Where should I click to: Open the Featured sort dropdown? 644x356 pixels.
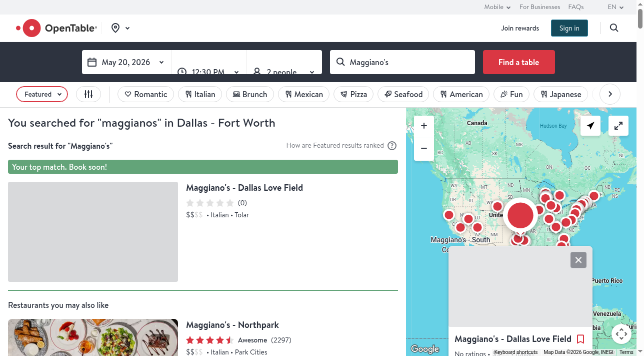(x=42, y=94)
